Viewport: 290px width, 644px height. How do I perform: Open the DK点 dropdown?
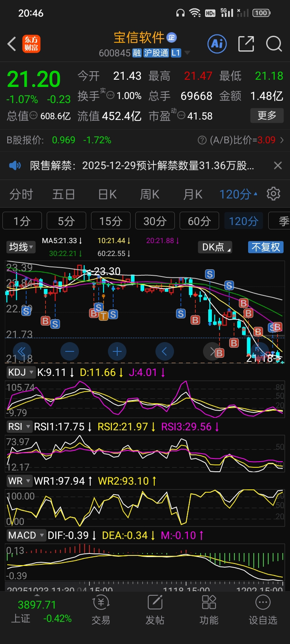pos(215,247)
